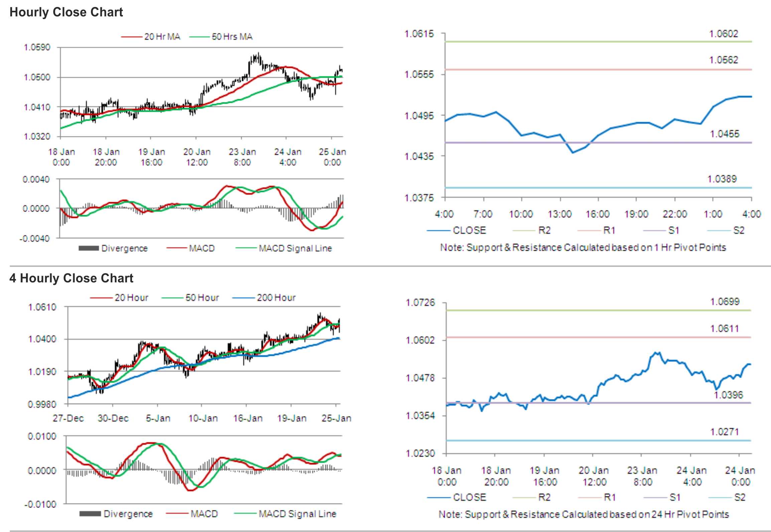
Task: Click the 13:00 time axis label
Action: click(x=560, y=214)
